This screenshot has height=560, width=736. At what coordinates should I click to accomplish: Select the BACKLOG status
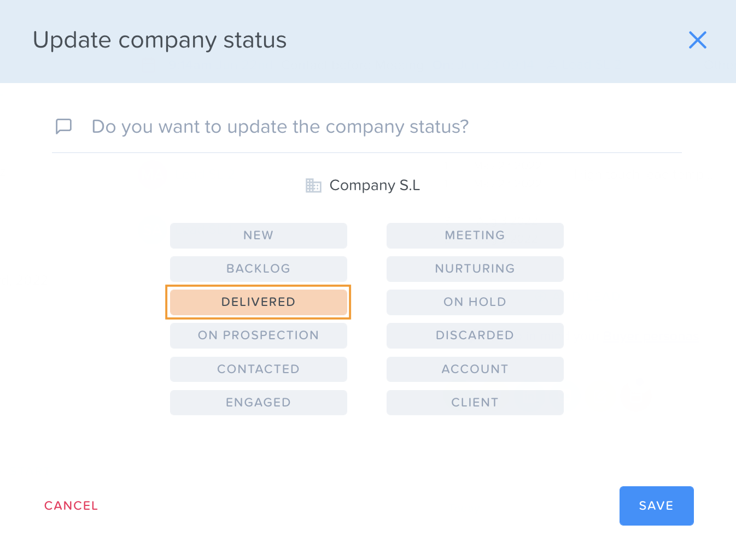[258, 269]
